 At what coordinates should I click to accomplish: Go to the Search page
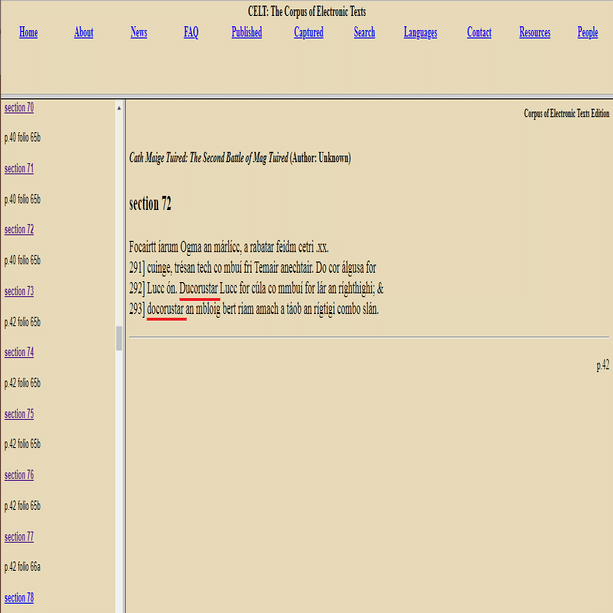click(x=364, y=32)
